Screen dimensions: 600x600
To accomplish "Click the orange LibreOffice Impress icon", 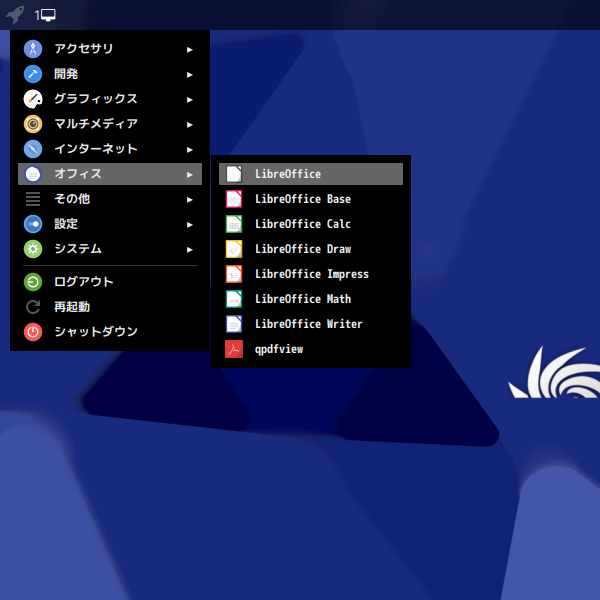I will click(234, 274).
